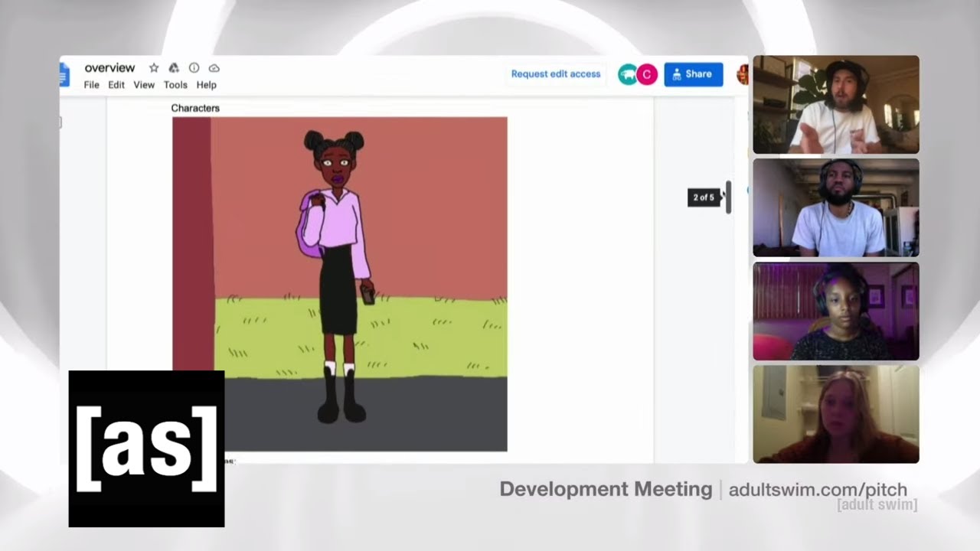Screen dimensions: 980x551
Task: Star the overview document
Action: pos(154,68)
